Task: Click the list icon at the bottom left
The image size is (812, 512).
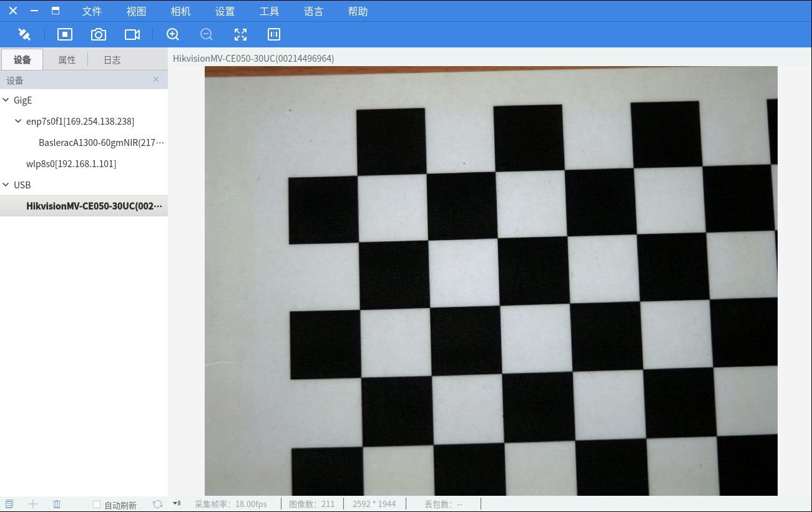Action: click(9, 504)
